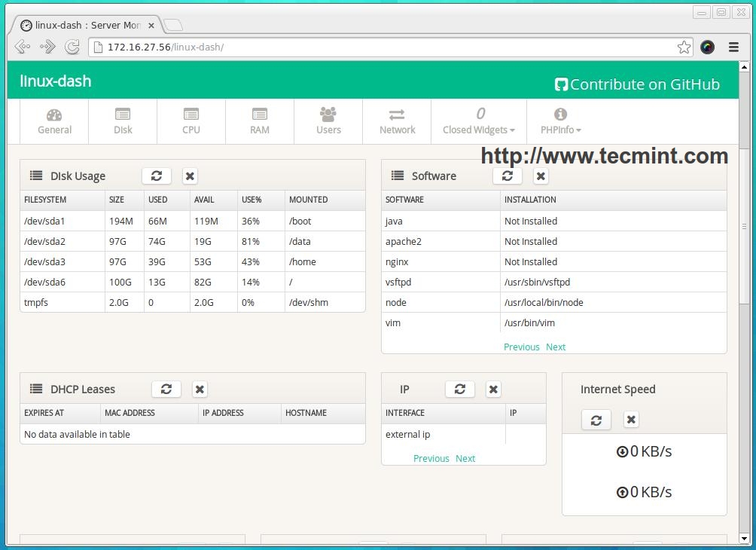Image resolution: width=756 pixels, height=550 pixels.
Task: Switch to the CPU tab
Action: pyautogui.click(x=191, y=121)
